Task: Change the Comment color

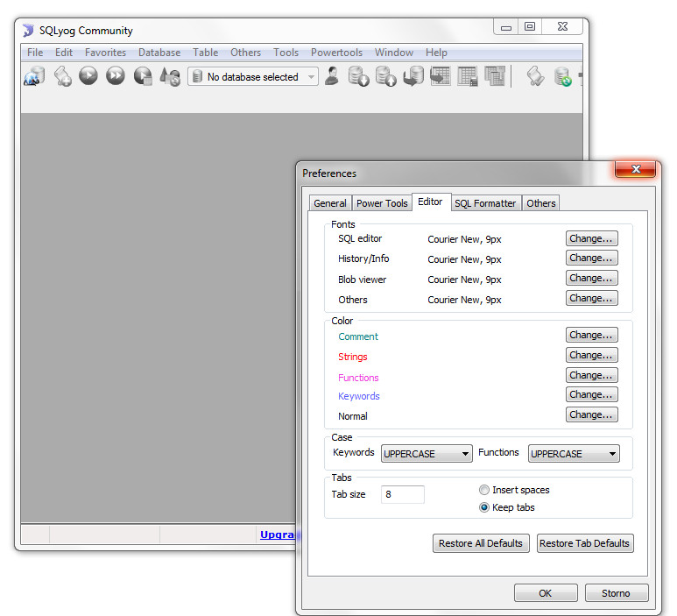Action: (x=591, y=335)
